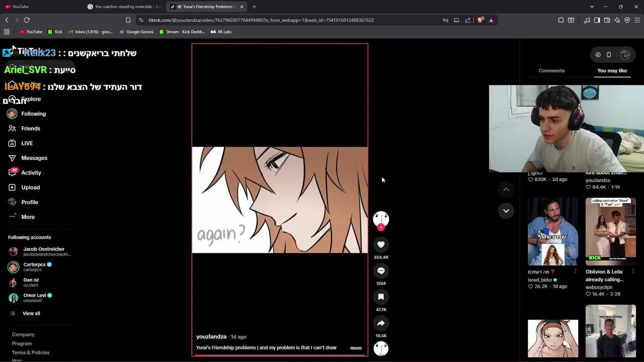The width and height of the screenshot is (644, 362).
Task: Open the Google Gemini bookmark
Action: pos(136,32)
